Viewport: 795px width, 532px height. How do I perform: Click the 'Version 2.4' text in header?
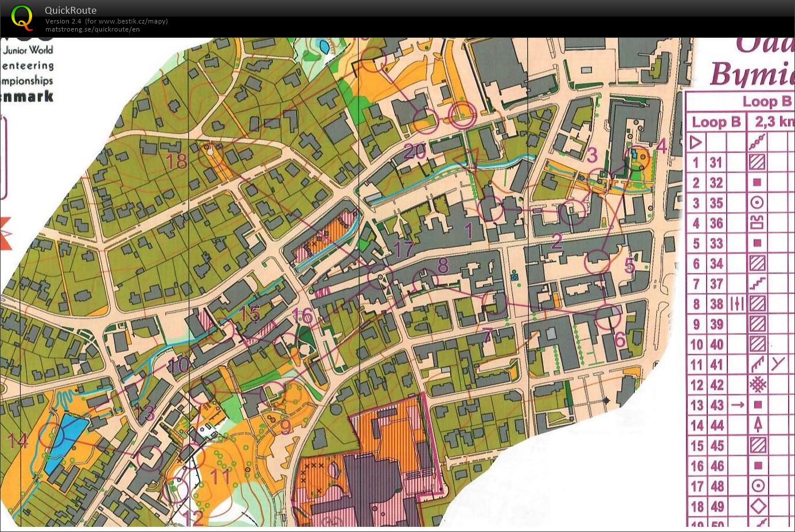pyautogui.click(x=64, y=21)
